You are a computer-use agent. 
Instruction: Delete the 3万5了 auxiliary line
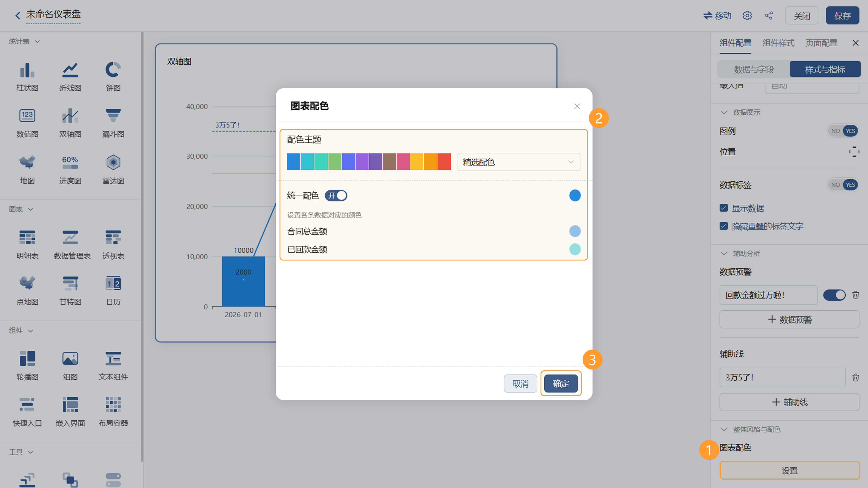pyautogui.click(x=855, y=377)
